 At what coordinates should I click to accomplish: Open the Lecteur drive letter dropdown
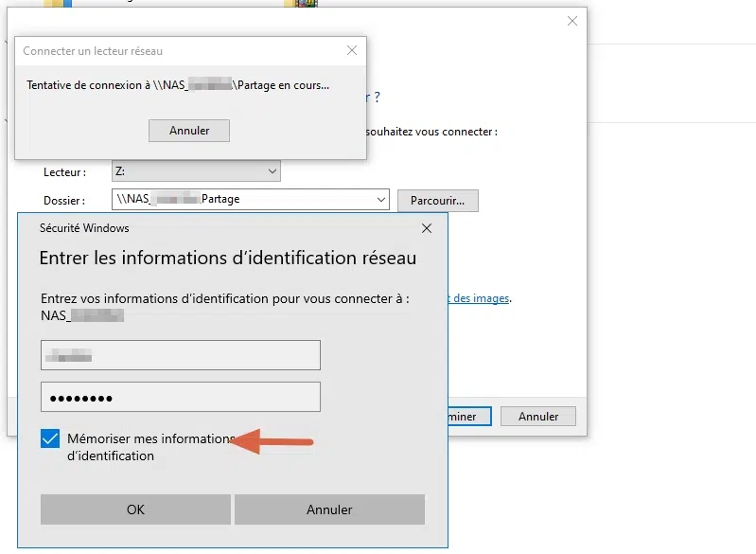click(273, 171)
